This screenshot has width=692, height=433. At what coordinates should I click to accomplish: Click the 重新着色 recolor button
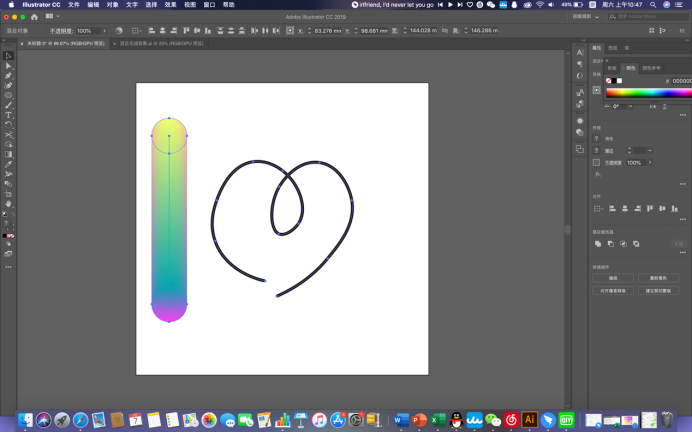tap(658, 278)
